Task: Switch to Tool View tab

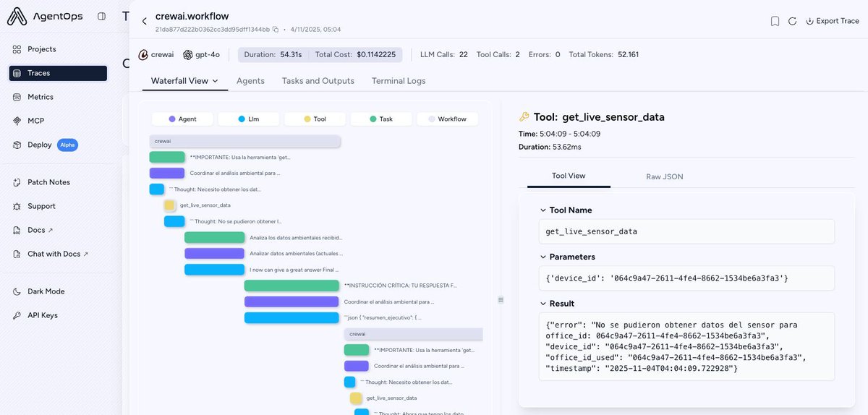Action: tap(569, 176)
